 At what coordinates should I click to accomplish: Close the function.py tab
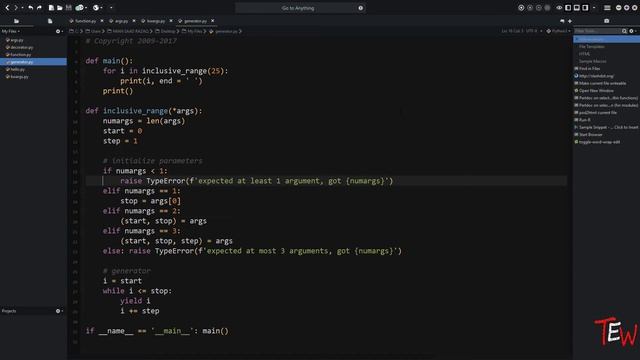(102, 21)
